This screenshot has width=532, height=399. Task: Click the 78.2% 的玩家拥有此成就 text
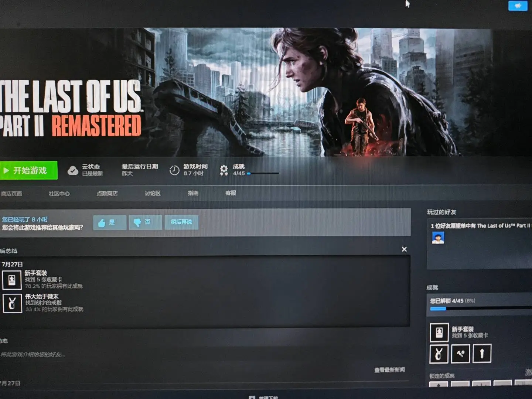coord(54,286)
